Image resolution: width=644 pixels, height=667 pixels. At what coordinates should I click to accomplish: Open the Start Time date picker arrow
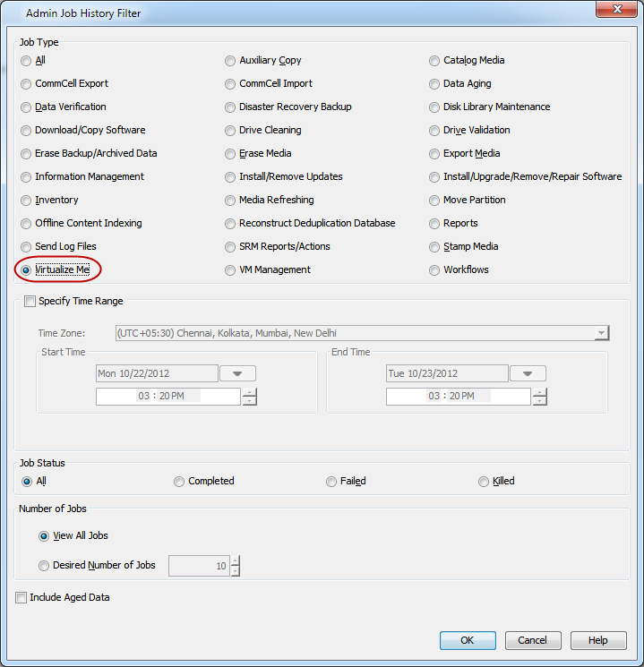[x=237, y=373]
